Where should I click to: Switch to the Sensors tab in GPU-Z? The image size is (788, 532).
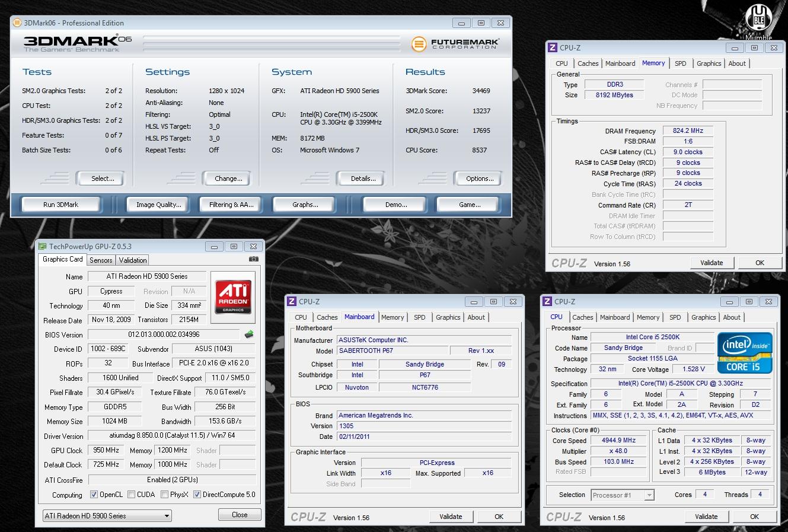101,260
